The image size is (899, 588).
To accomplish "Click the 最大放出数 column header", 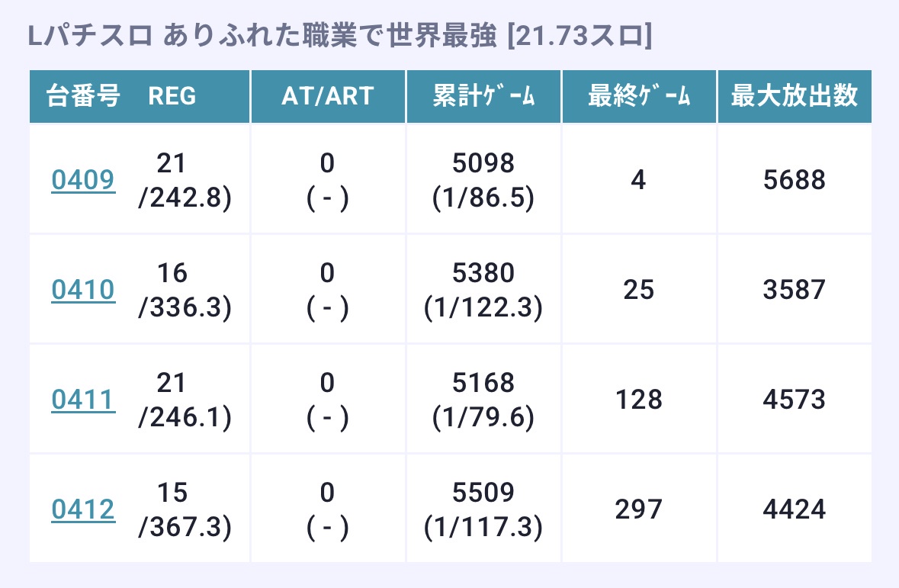I will pyautogui.click(x=795, y=96).
